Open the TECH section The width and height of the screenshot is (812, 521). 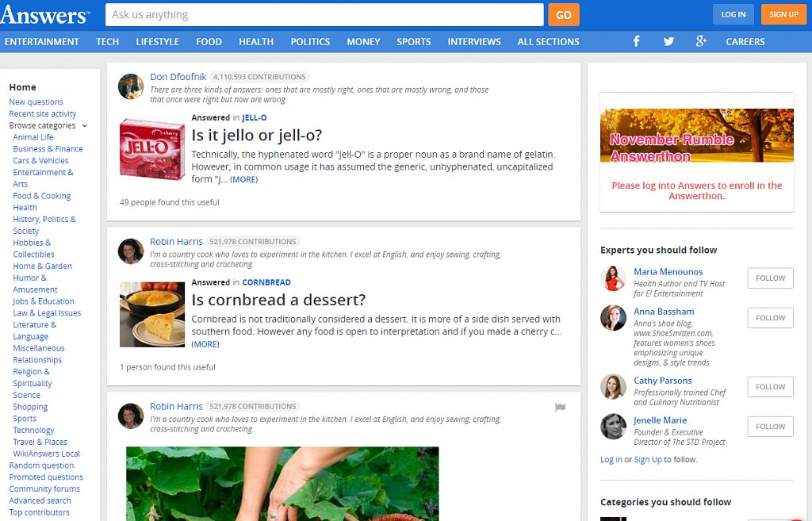(x=107, y=42)
